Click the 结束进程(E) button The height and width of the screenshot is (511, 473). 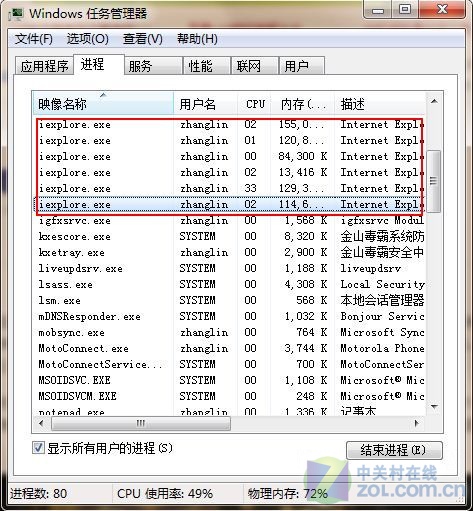394,450
